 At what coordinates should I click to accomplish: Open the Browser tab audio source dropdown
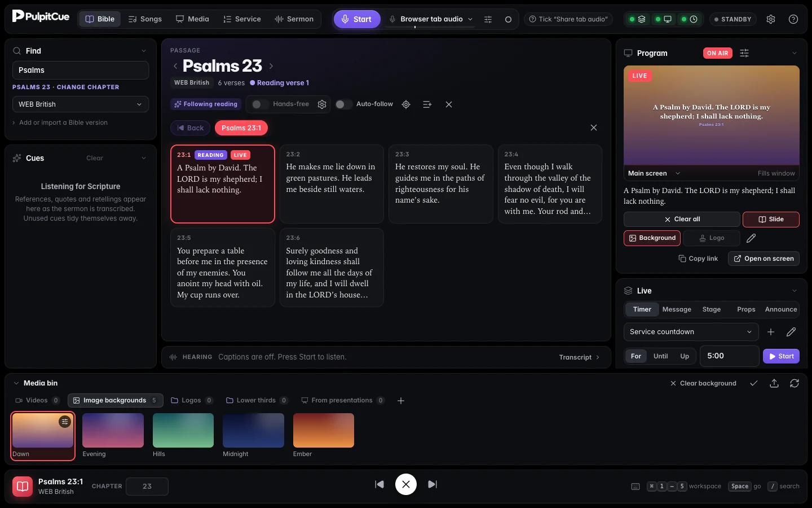(431, 19)
